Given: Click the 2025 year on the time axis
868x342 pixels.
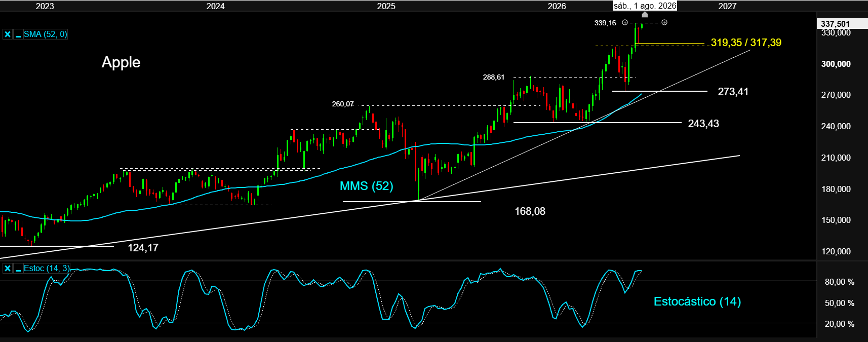Looking at the screenshot, I should pos(386,6).
